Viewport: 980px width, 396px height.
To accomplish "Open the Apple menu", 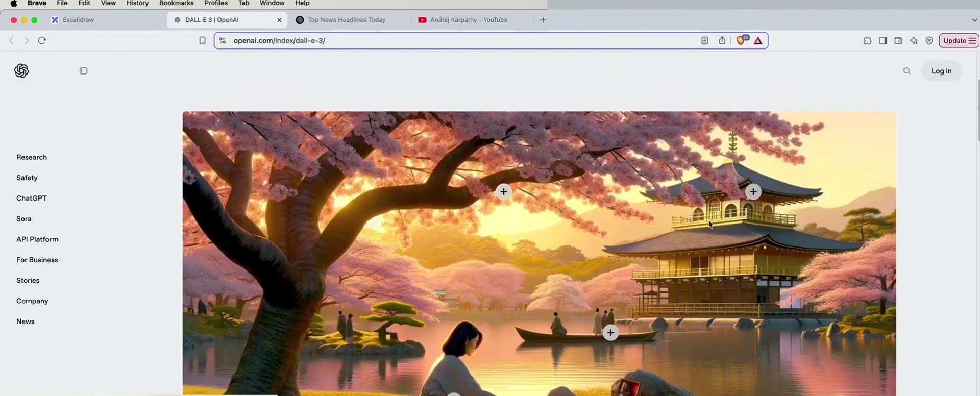I will coord(14,4).
